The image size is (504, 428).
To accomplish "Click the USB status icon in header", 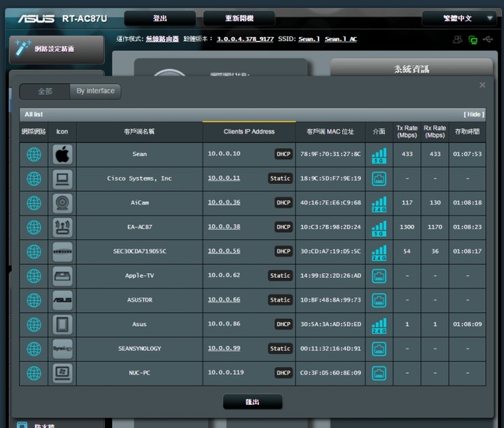I will tap(488, 39).
